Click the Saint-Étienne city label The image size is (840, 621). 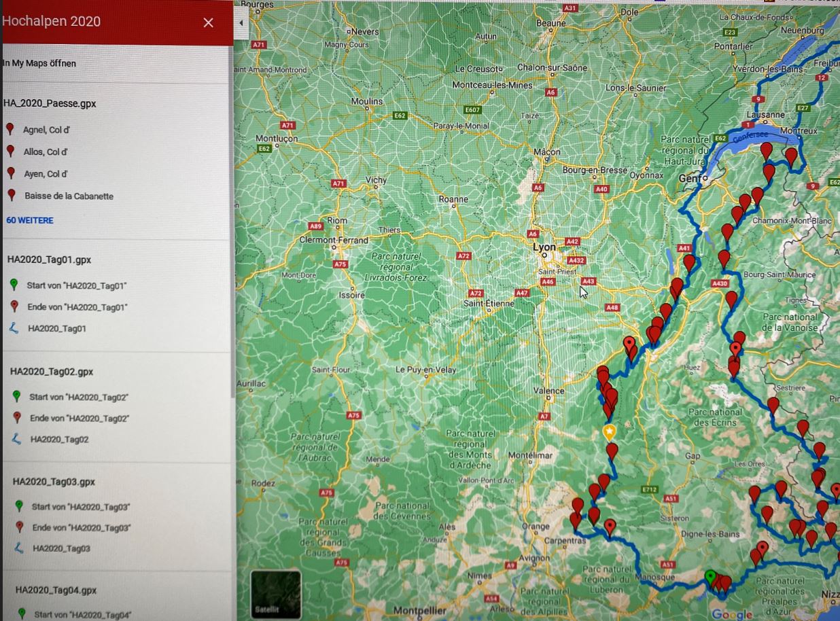coord(489,303)
